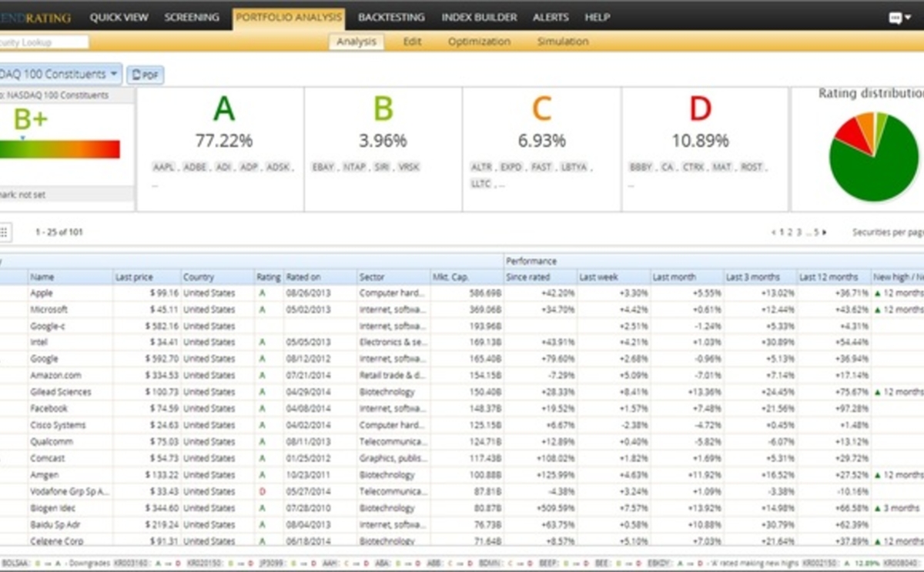This screenshot has height=572, width=924.
Task: Open the PDF export icon
Action: [145, 75]
